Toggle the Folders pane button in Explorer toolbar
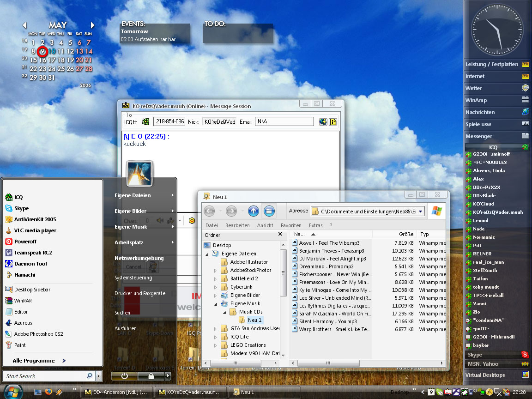 pyautogui.click(x=269, y=211)
